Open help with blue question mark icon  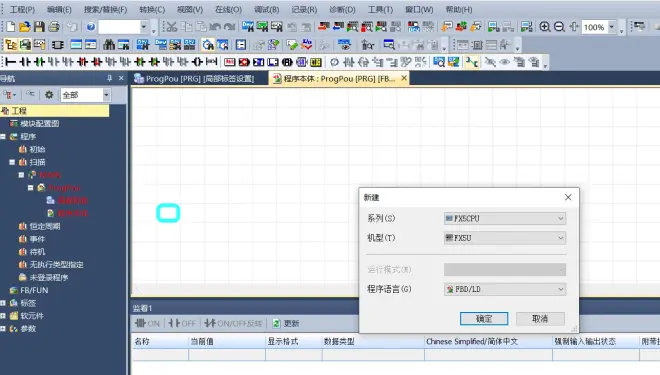(x=90, y=27)
